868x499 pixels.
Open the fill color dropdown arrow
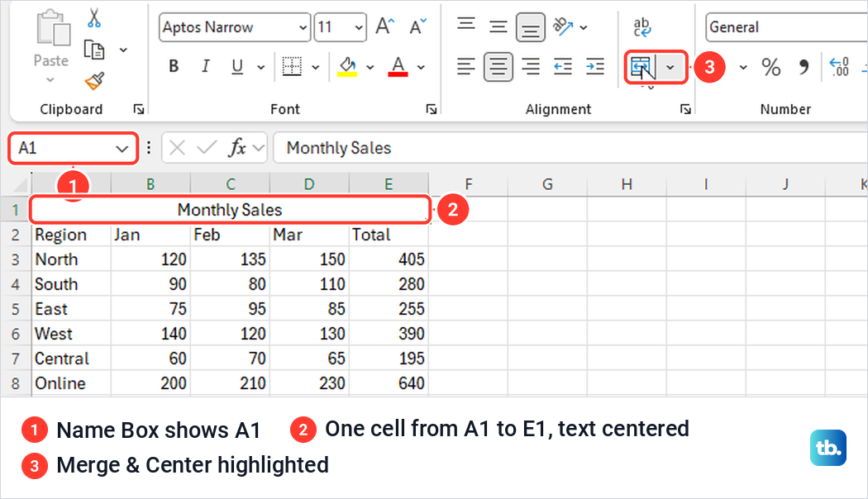pyautogui.click(x=370, y=68)
